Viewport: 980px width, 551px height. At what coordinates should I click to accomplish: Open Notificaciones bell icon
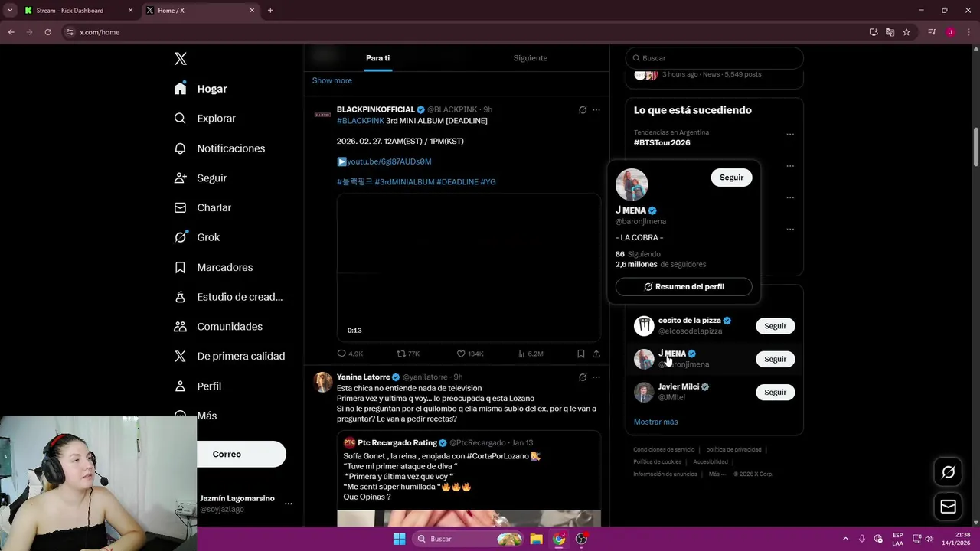(180, 148)
